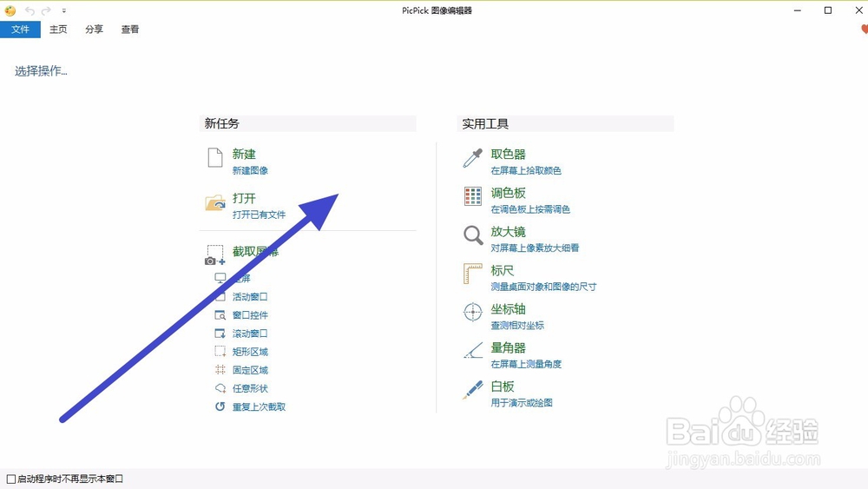Click the undo arrow in title bar
This screenshot has height=489, width=868.
click(x=30, y=10)
